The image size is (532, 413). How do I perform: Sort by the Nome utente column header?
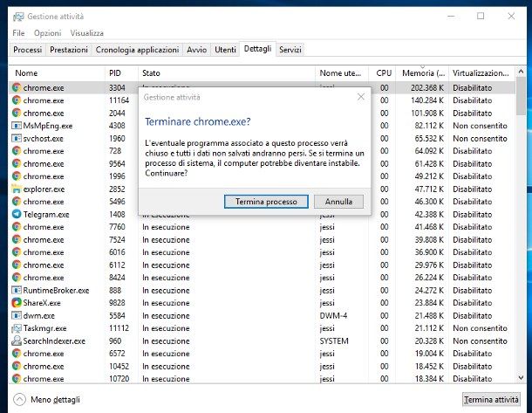pyautogui.click(x=342, y=73)
